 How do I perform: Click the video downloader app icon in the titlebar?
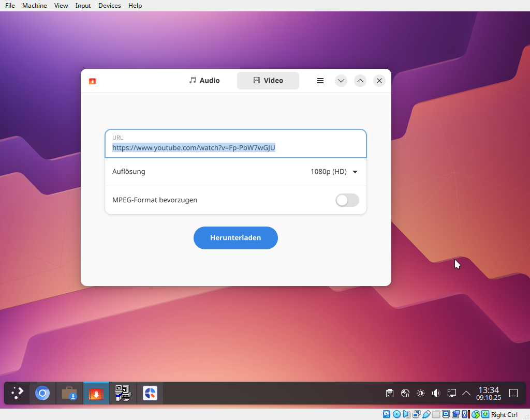click(93, 81)
